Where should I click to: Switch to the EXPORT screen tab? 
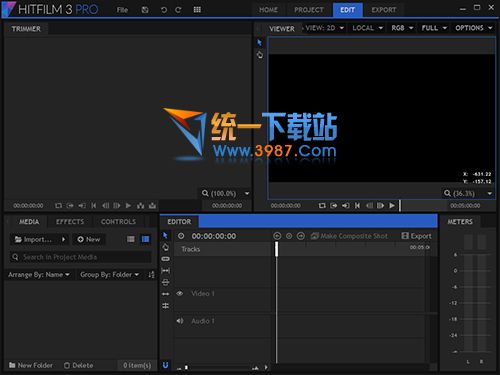[x=384, y=10]
